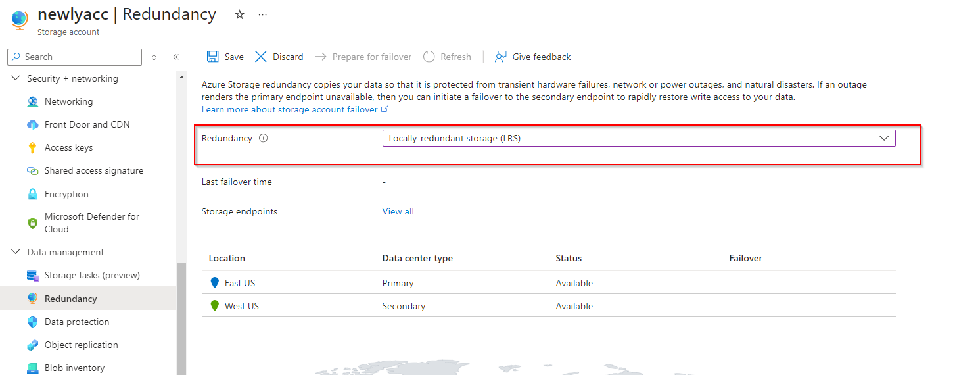Viewport: 980px width, 375px height.
Task: Click the East US location pin
Action: (214, 283)
